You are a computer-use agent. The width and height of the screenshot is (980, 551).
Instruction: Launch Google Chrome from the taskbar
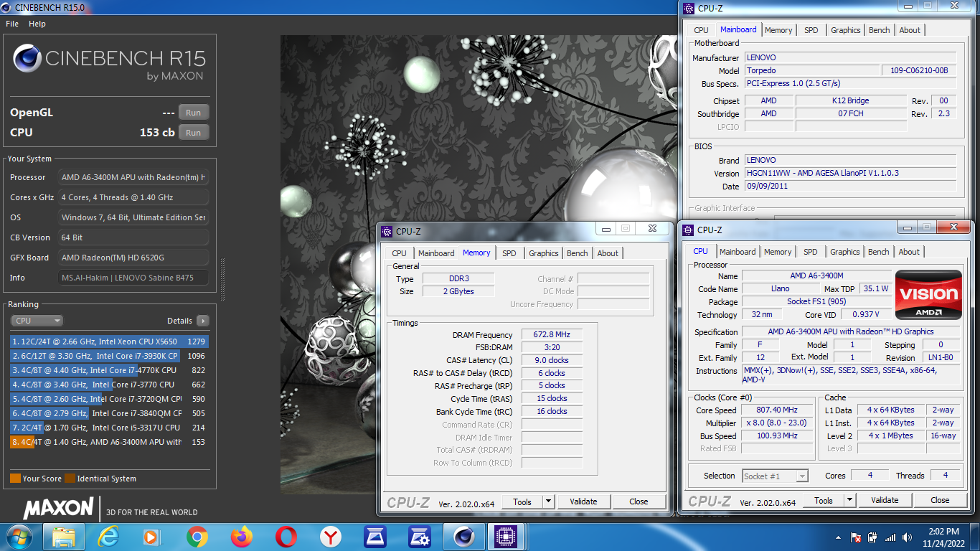tap(197, 537)
